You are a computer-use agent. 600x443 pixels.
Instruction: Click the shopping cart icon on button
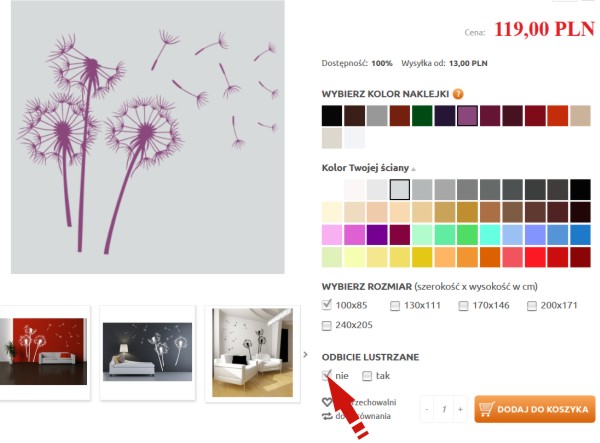pyautogui.click(x=486, y=409)
